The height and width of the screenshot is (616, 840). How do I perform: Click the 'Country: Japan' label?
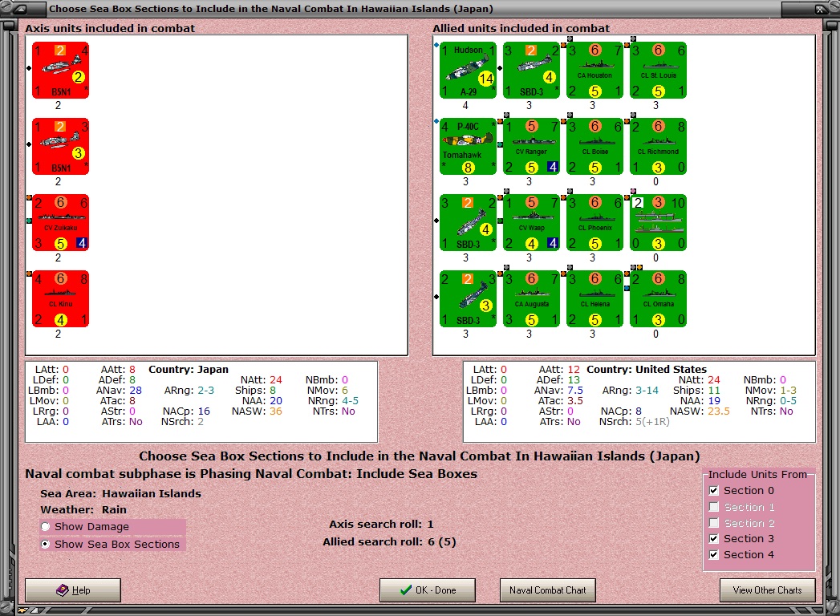click(x=189, y=370)
